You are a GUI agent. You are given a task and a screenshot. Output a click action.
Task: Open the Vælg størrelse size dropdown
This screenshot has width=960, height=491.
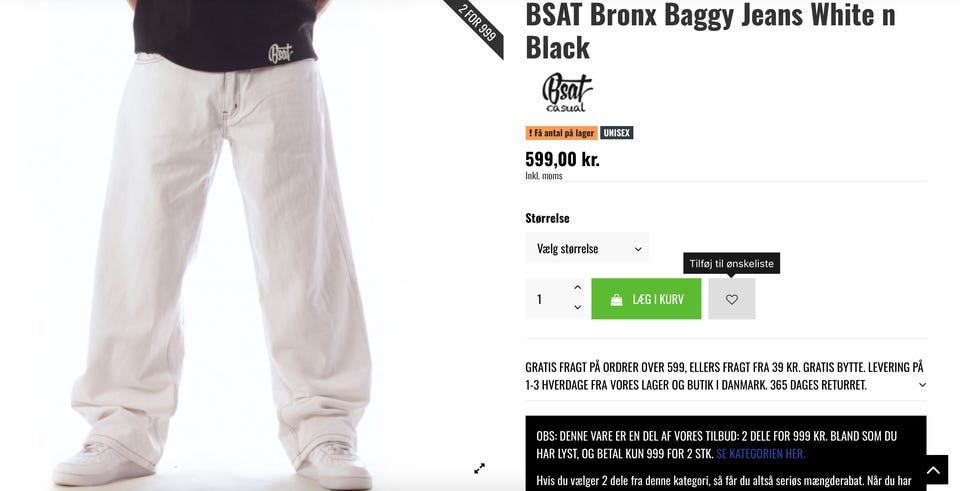click(x=587, y=248)
